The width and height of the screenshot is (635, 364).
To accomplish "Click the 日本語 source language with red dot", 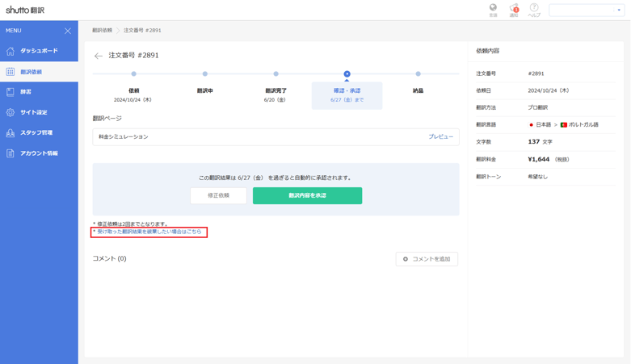I will pos(540,124).
